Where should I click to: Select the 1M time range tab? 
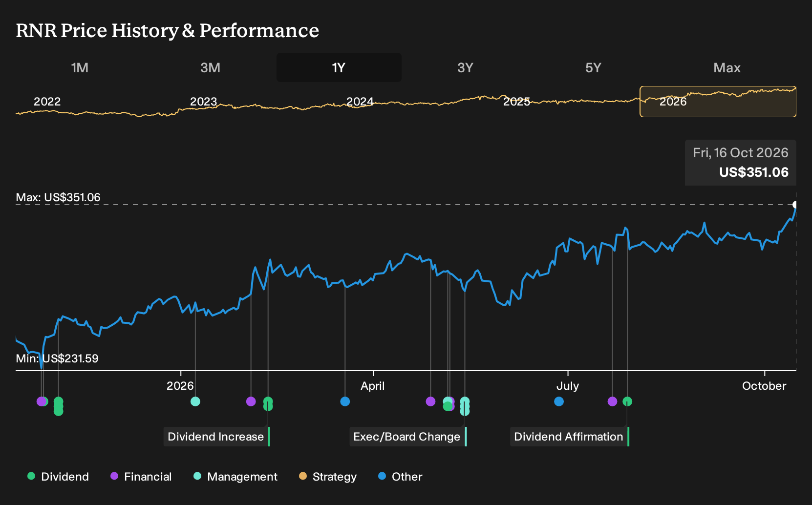(x=80, y=67)
